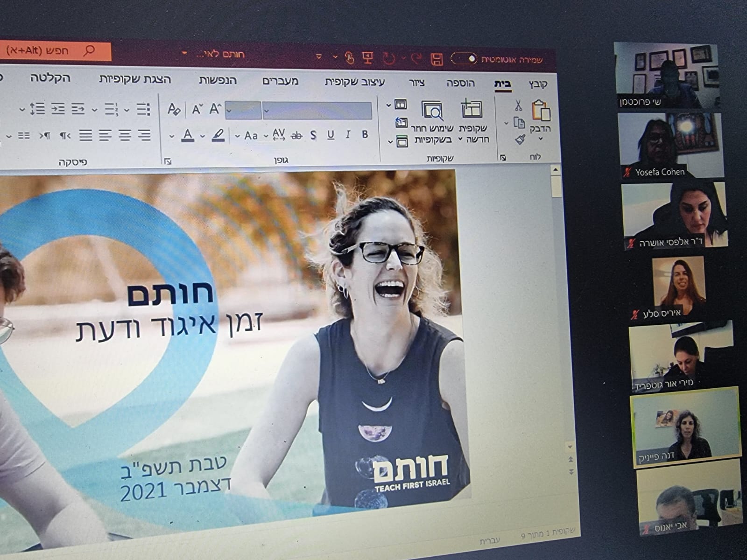Apply the text highlight color marker
Image resolution: width=747 pixels, height=560 pixels.
pos(218,136)
